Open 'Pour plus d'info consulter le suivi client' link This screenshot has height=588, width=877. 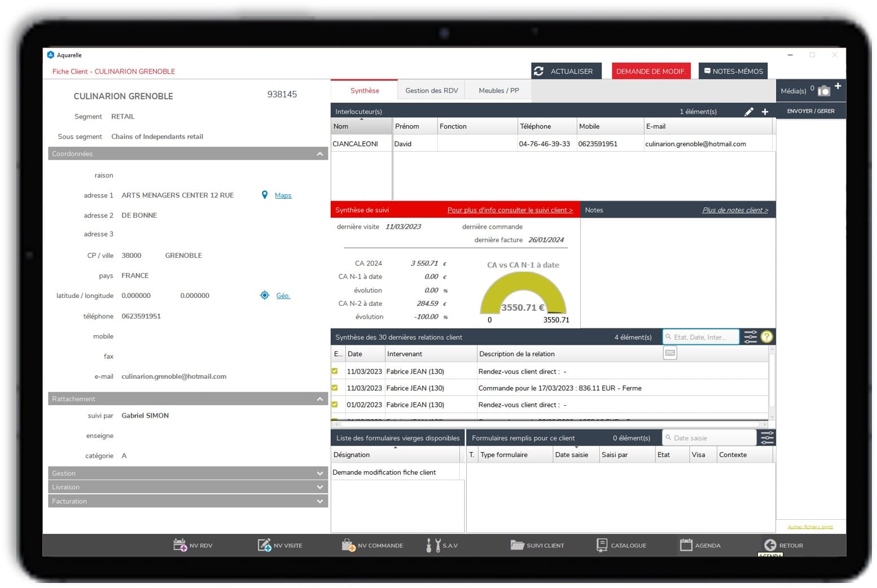[510, 210]
